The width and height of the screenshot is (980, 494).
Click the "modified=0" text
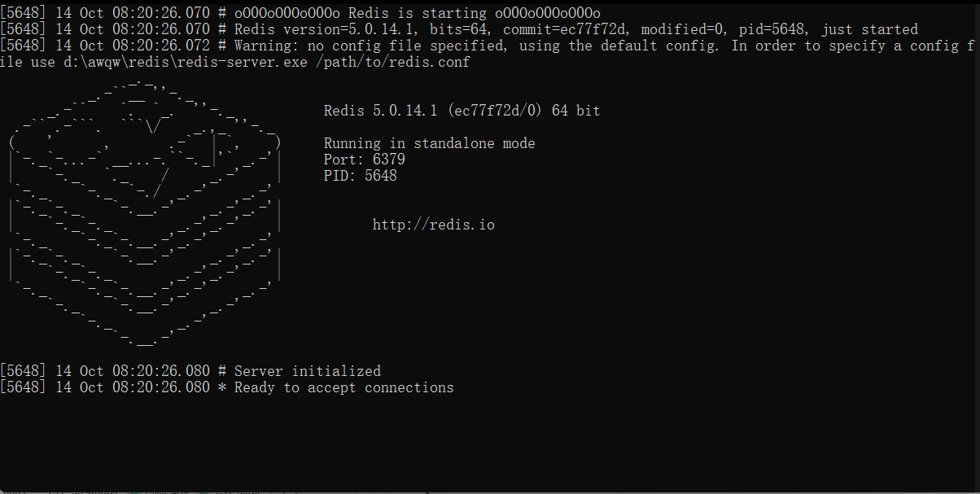682,30
